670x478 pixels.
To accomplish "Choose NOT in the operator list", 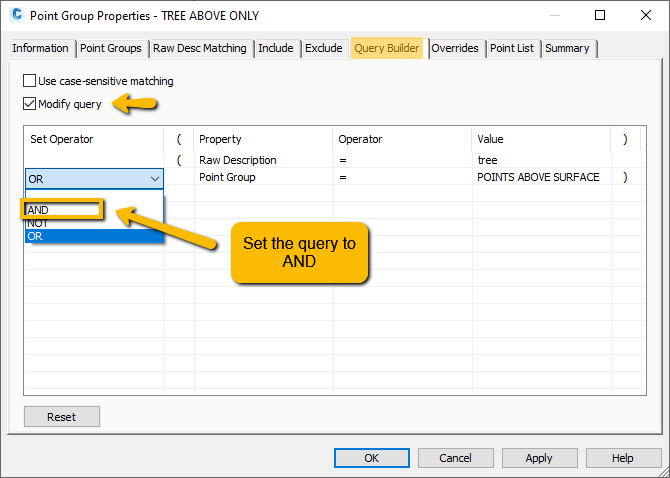I will pyautogui.click(x=38, y=223).
